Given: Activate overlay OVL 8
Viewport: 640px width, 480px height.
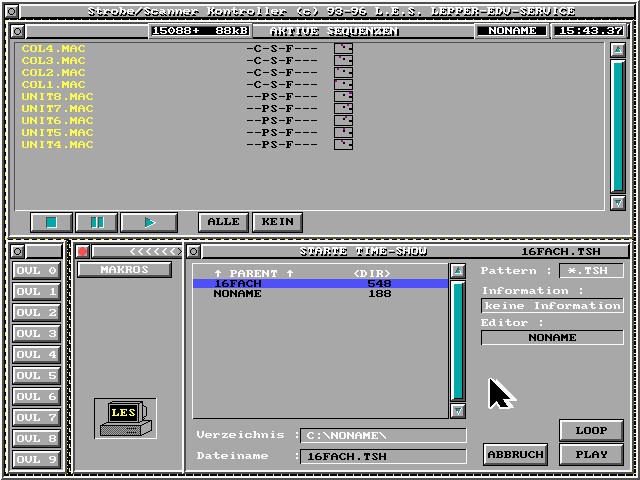Looking at the screenshot, I should [x=37, y=439].
